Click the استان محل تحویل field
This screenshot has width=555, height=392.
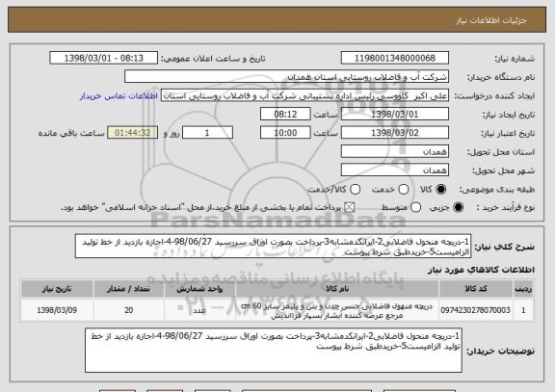pos(395,152)
